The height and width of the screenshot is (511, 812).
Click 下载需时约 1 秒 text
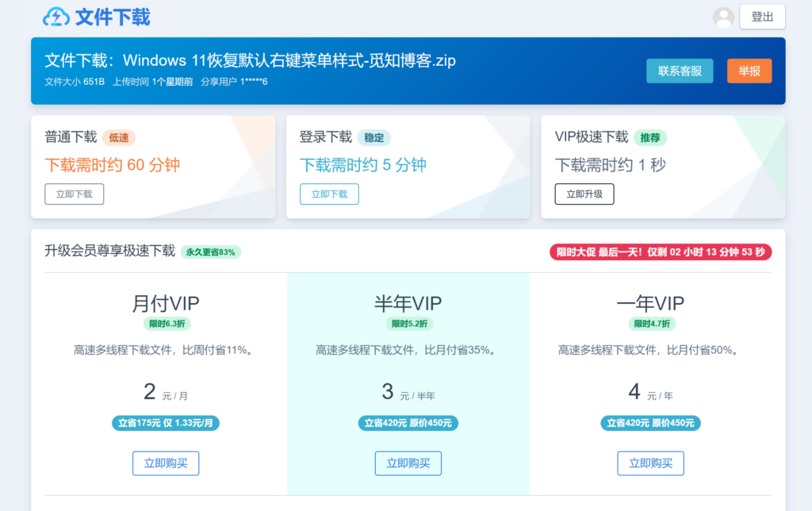coord(611,165)
